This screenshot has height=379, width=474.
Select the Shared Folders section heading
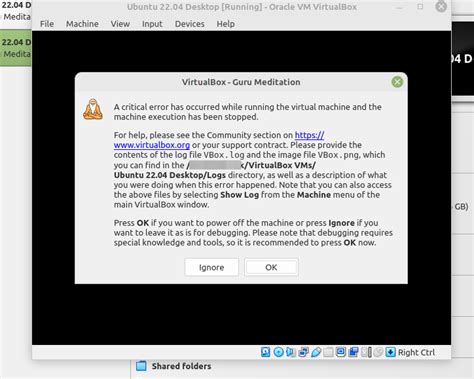click(182, 366)
